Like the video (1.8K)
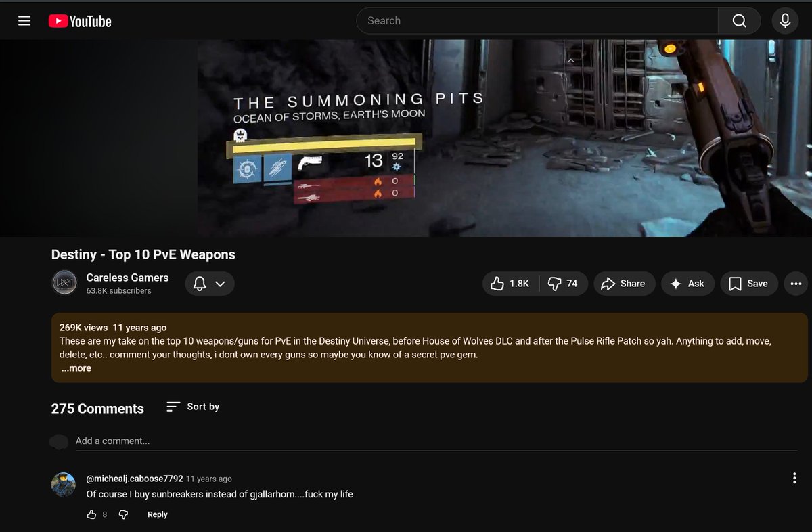This screenshot has width=812, height=532. click(x=511, y=284)
